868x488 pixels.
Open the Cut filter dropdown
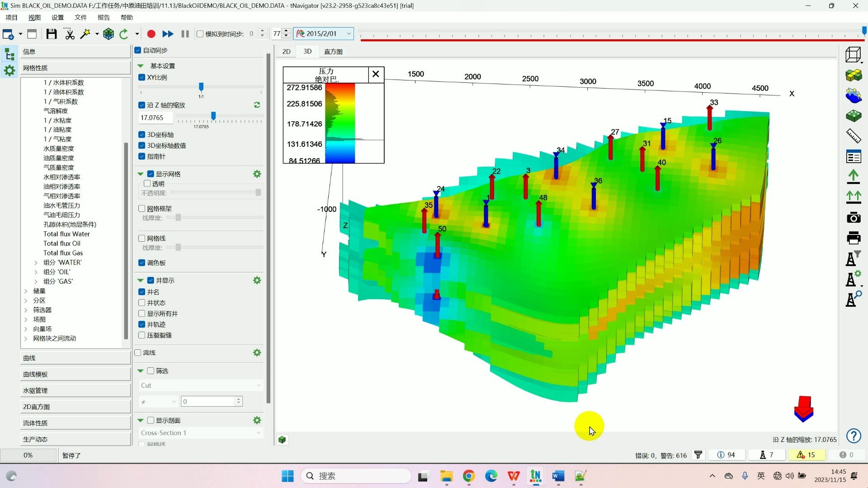[201, 385]
